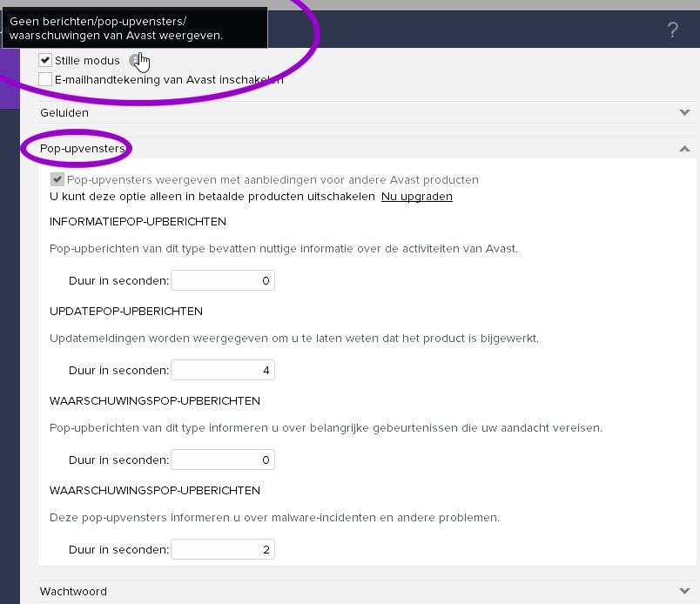The width and height of the screenshot is (700, 604).
Task: Click text 'U kunt deze optie alleen in betaalde producten uitschakelen'
Action: click(x=212, y=197)
